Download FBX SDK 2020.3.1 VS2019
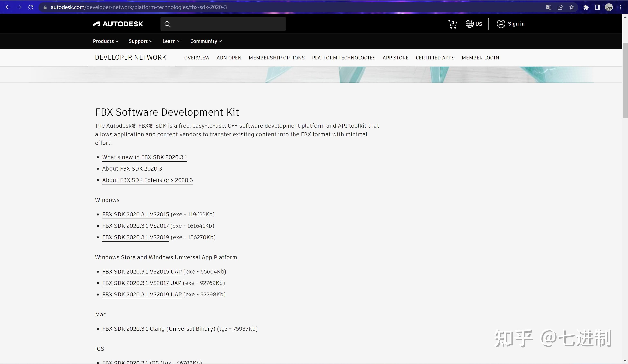The width and height of the screenshot is (628, 364). (x=136, y=237)
